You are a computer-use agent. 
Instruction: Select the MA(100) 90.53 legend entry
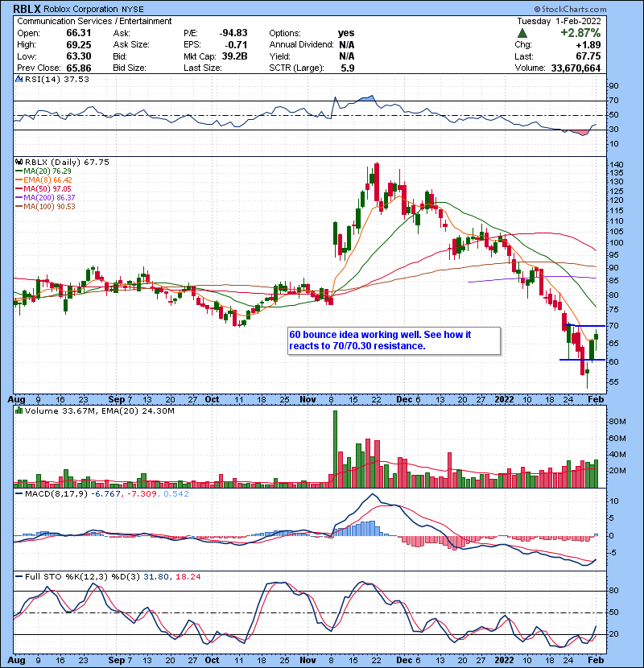(x=45, y=207)
